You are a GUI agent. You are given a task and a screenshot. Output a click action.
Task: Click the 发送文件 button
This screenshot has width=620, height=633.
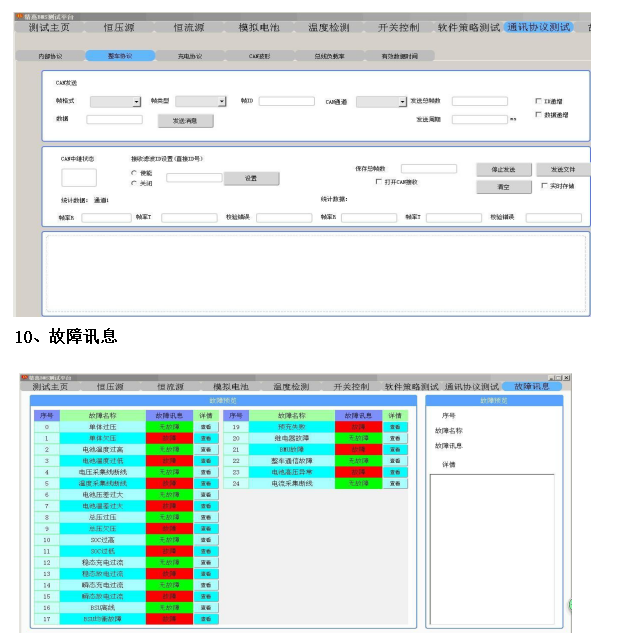click(x=562, y=170)
